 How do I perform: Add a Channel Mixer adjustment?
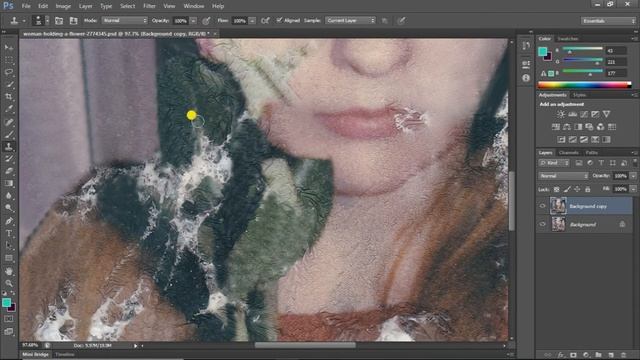pos(600,127)
